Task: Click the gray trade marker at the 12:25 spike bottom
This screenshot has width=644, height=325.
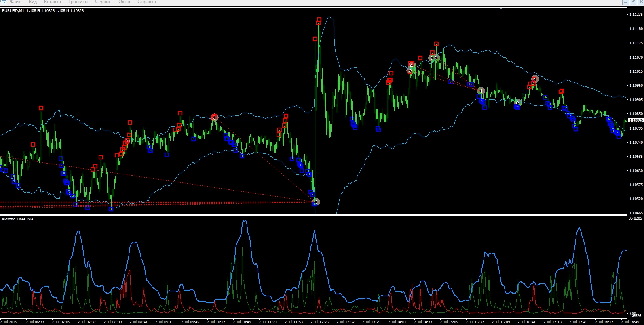Action: [x=317, y=202]
